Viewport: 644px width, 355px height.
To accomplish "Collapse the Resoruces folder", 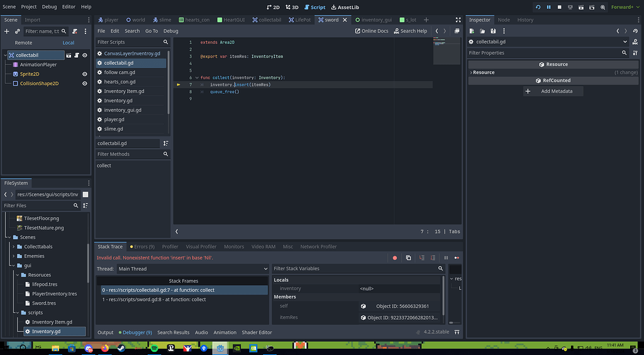I will click(18, 275).
